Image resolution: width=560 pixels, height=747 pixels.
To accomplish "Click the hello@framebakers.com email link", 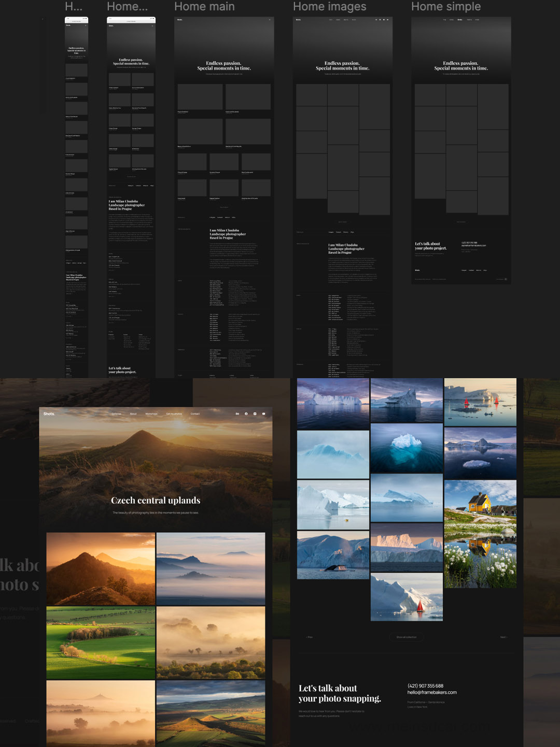I will click(x=432, y=693).
